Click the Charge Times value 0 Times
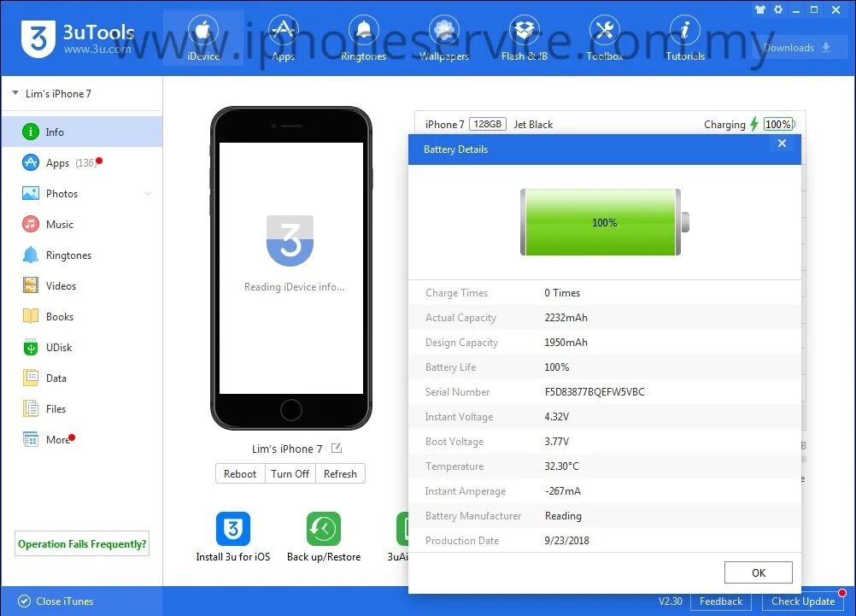Viewport: 856px width, 616px height. [562, 293]
